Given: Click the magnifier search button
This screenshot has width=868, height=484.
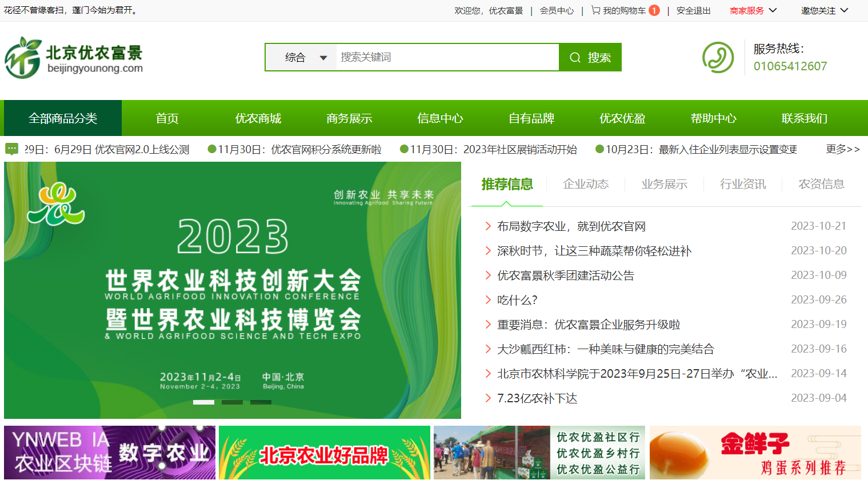Looking at the screenshot, I should tap(590, 58).
